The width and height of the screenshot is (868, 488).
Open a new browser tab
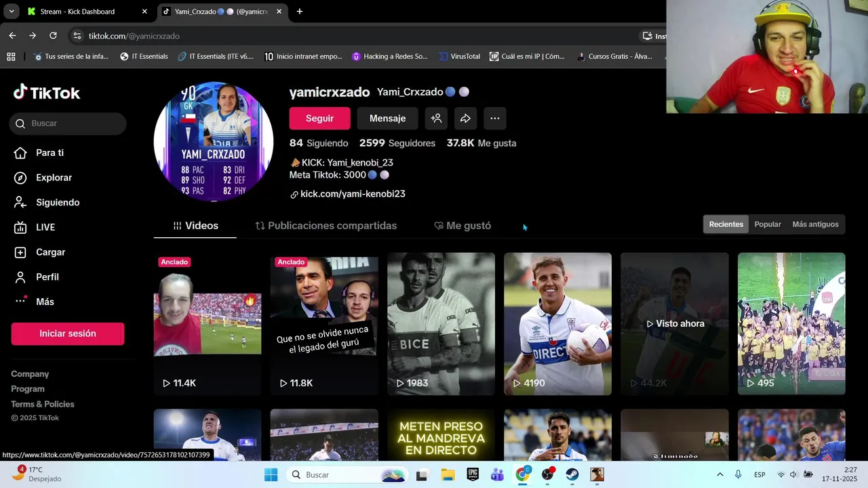pyautogui.click(x=300, y=12)
